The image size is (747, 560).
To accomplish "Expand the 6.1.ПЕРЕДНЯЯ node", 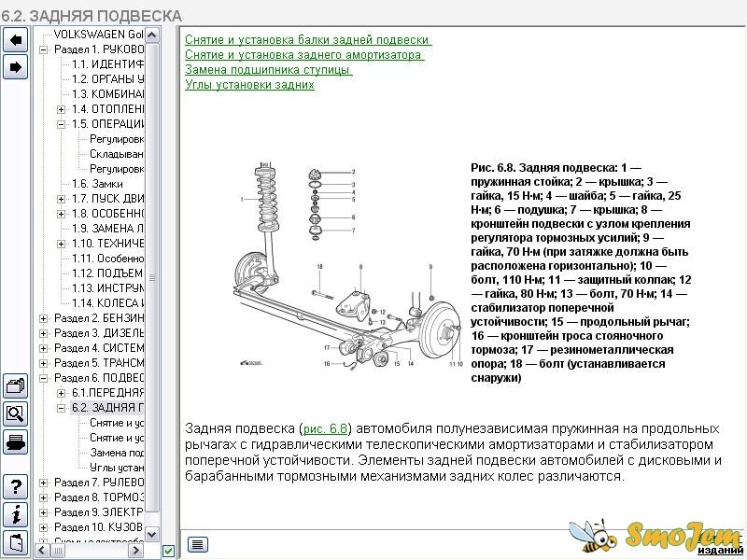I will [x=61, y=393].
